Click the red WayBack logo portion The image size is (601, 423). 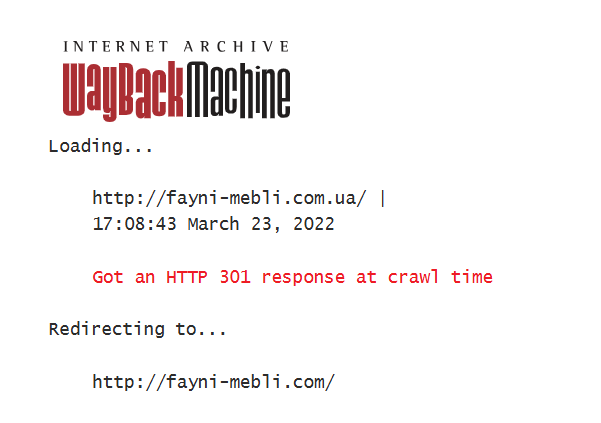point(123,91)
